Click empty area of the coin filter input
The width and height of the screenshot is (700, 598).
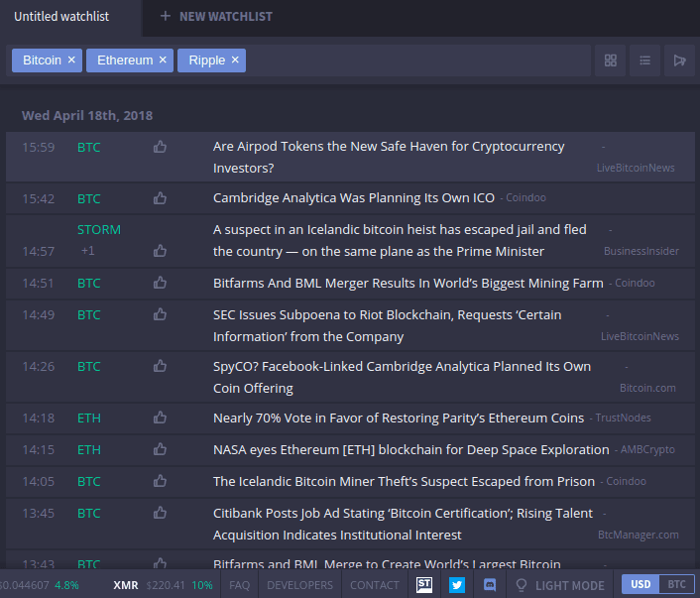coord(416,60)
